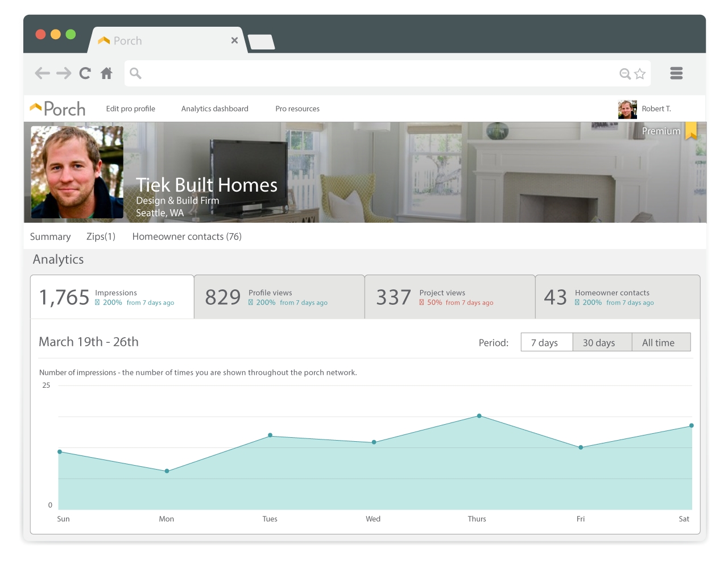The width and height of the screenshot is (728, 564).
Task: Click the Analytics heading
Action: point(58,259)
